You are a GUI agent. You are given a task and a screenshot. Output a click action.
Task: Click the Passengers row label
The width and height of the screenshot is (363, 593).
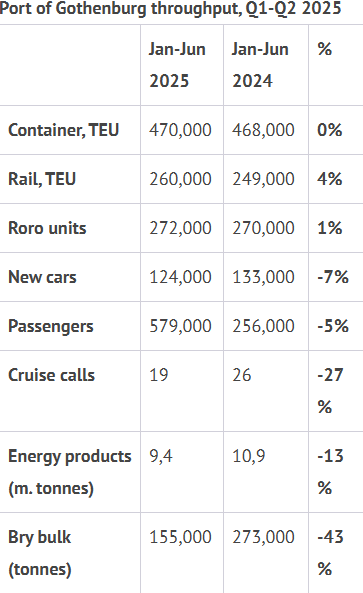click(51, 326)
